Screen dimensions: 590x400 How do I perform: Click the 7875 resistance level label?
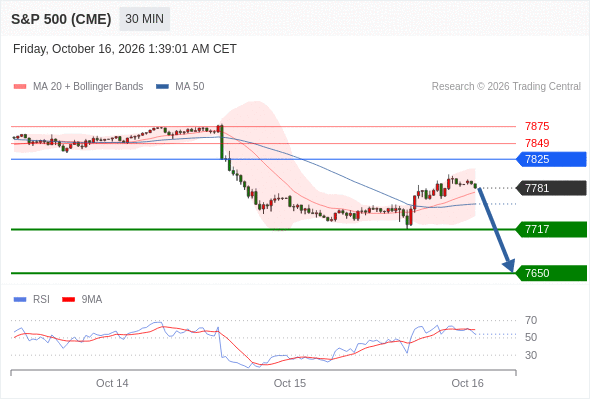537,126
